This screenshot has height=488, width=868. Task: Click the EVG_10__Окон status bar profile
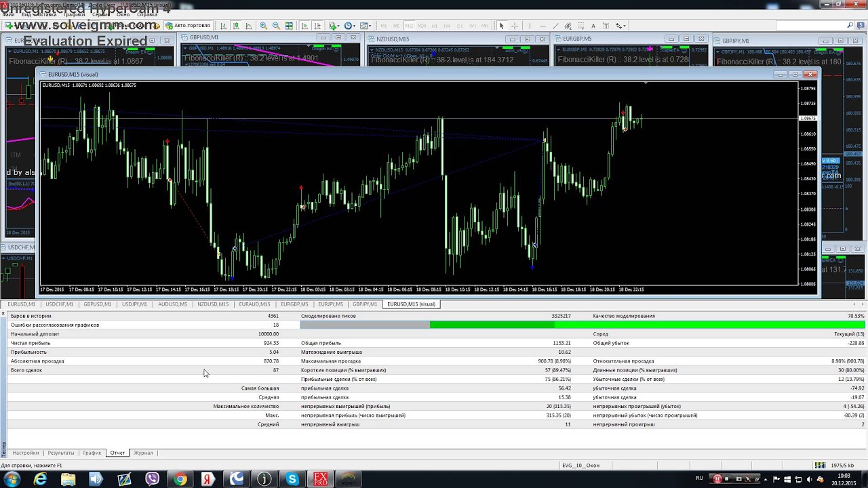580,466
